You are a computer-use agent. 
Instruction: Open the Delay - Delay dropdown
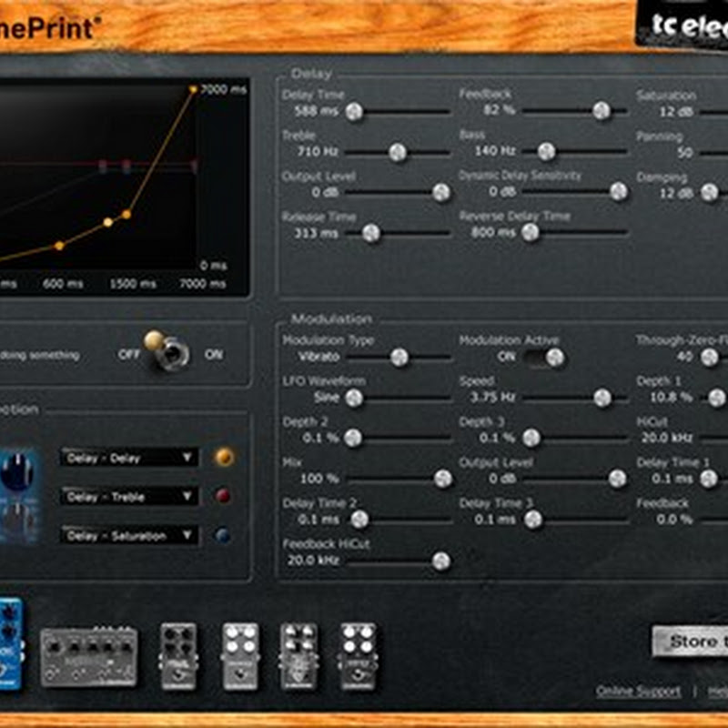[129, 459]
